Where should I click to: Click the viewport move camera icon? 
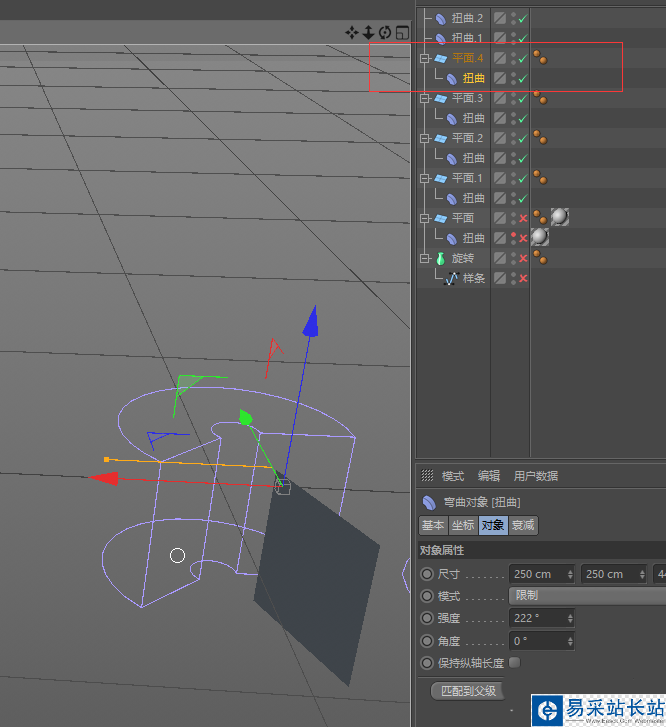coord(352,32)
